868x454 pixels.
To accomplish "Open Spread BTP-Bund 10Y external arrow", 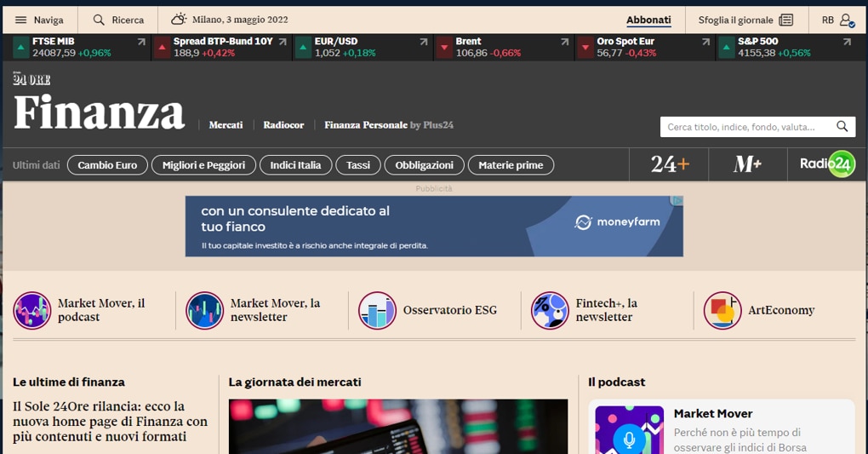I will (283, 42).
